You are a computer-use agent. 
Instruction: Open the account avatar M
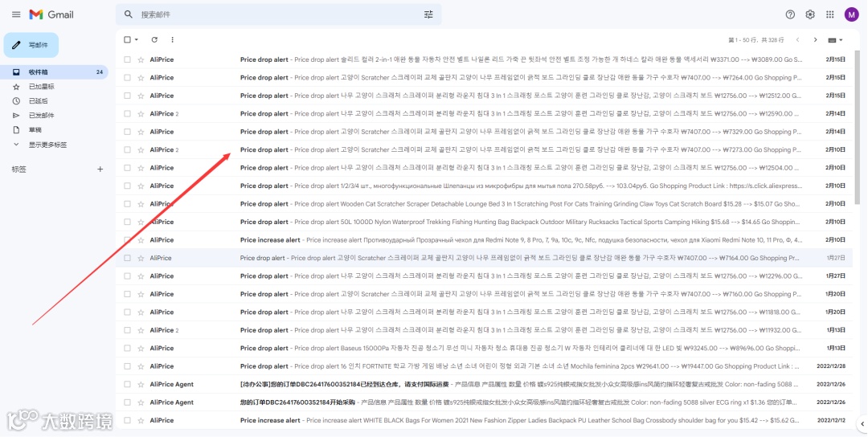(x=851, y=14)
